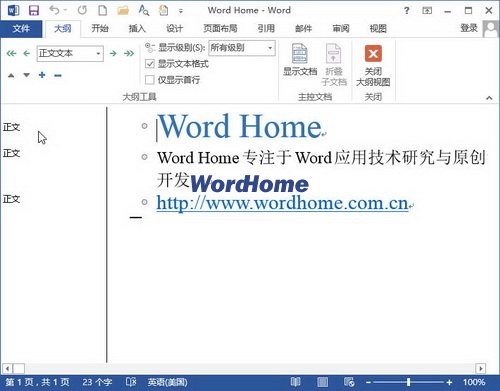
Task: Click the 登录 sign-in link
Action: [x=469, y=29]
